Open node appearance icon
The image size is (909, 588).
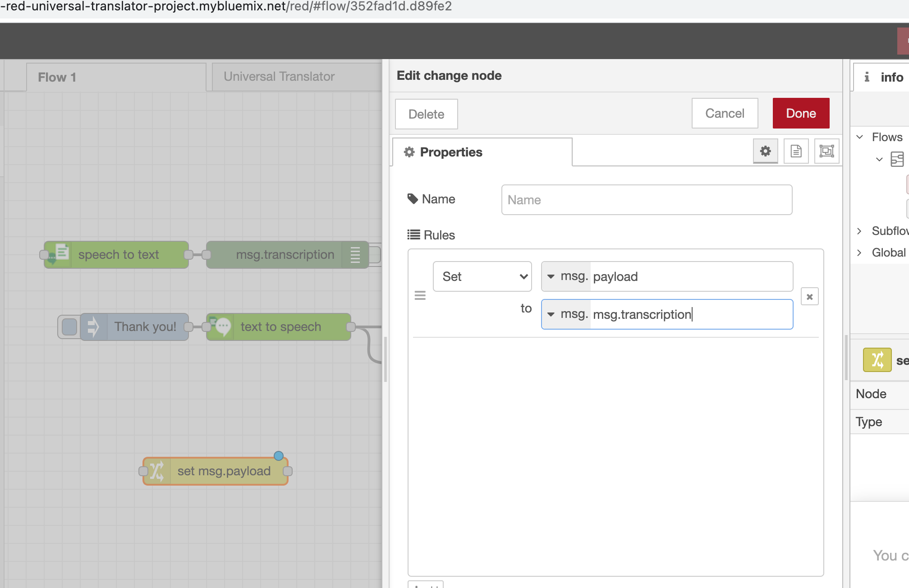pyautogui.click(x=826, y=151)
